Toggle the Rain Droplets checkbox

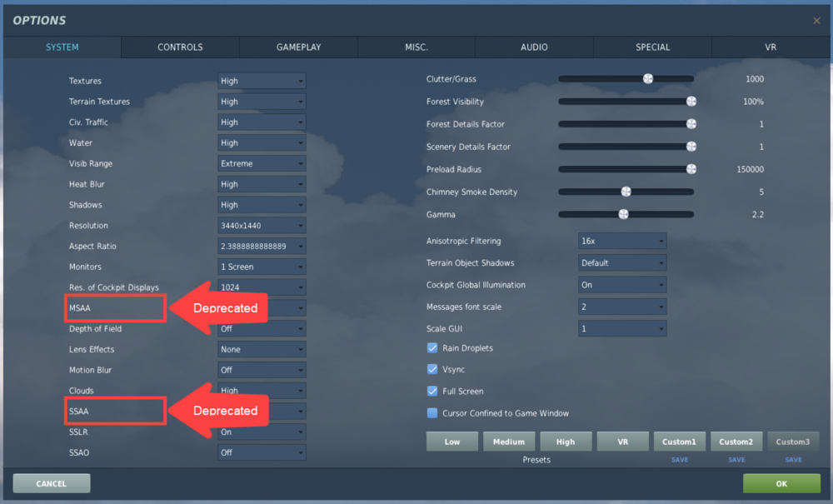[432, 348]
